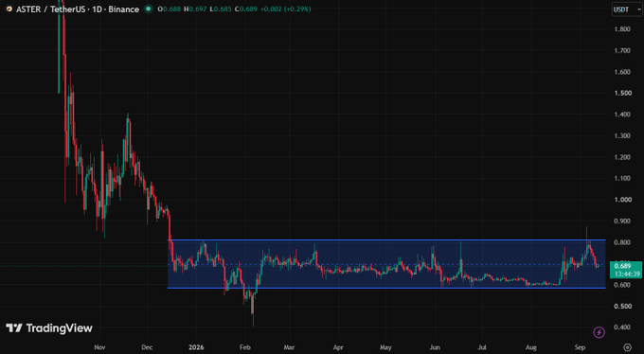Click the 1.500 price axis label
The height and width of the screenshot is (354, 644).
pos(622,93)
